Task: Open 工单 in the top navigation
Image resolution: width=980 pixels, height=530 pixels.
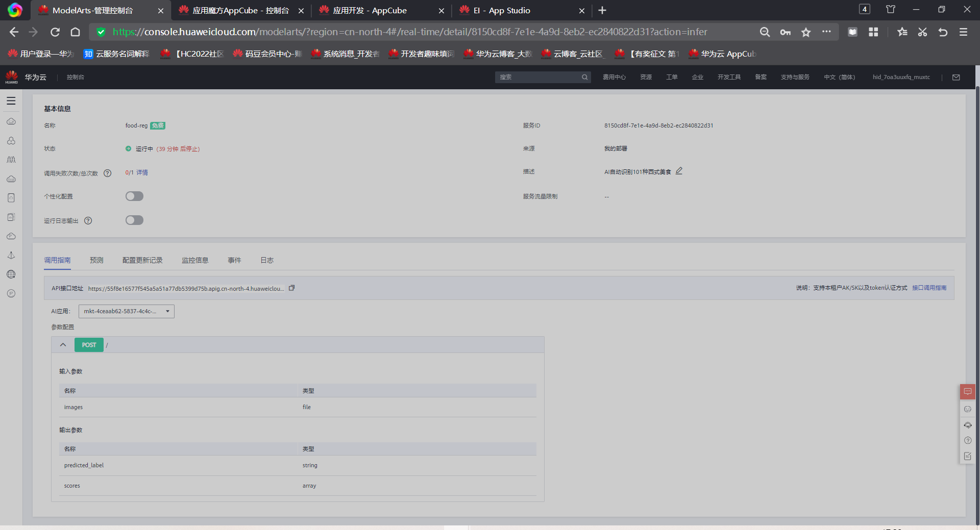Action: [672, 77]
